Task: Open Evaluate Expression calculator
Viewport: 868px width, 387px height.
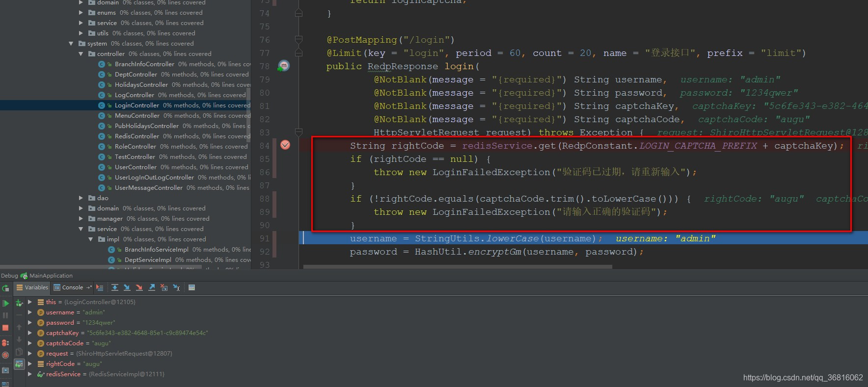Action: pyautogui.click(x=191, y=287)
